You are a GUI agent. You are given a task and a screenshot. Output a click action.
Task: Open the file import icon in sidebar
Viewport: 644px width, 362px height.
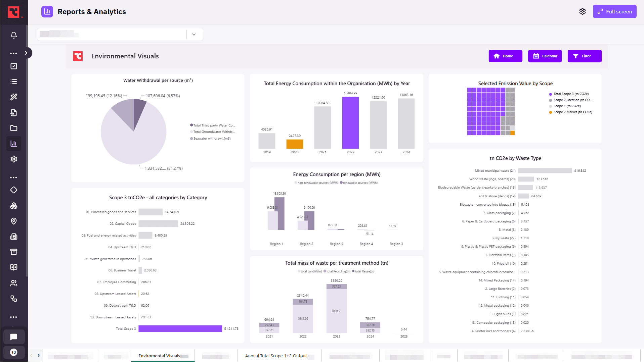tap(14, 113)
